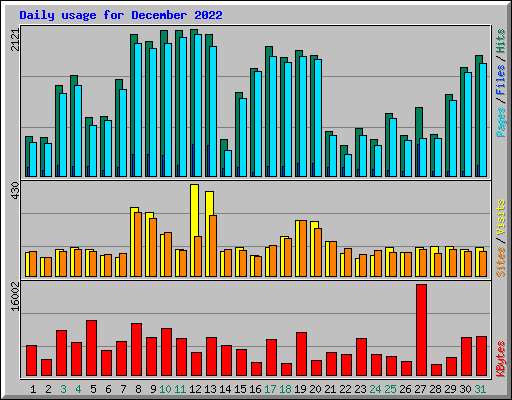Click green day label 31 on the axis
Screen dimensions: 512x400
pyautogui.click(x=480, y=389)
